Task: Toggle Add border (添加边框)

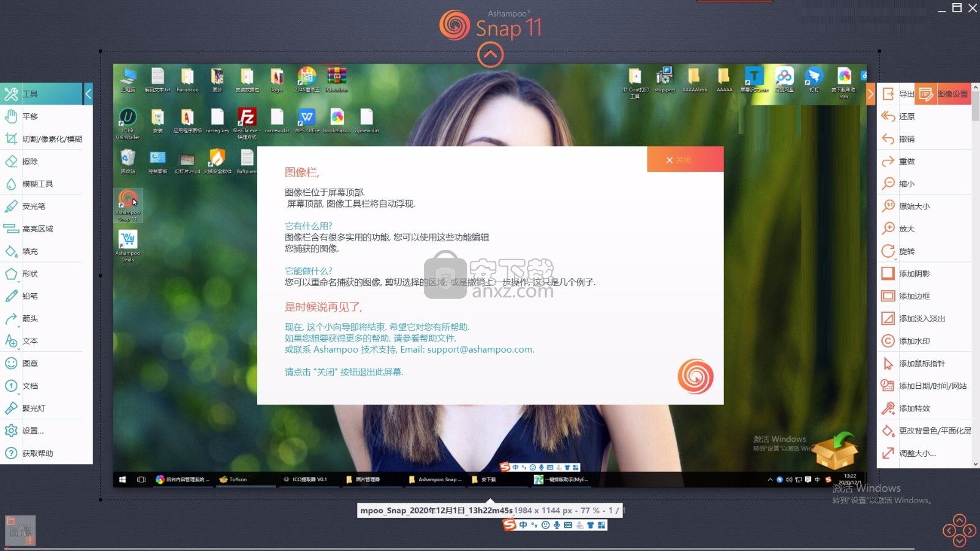Action: coord(924,296)
